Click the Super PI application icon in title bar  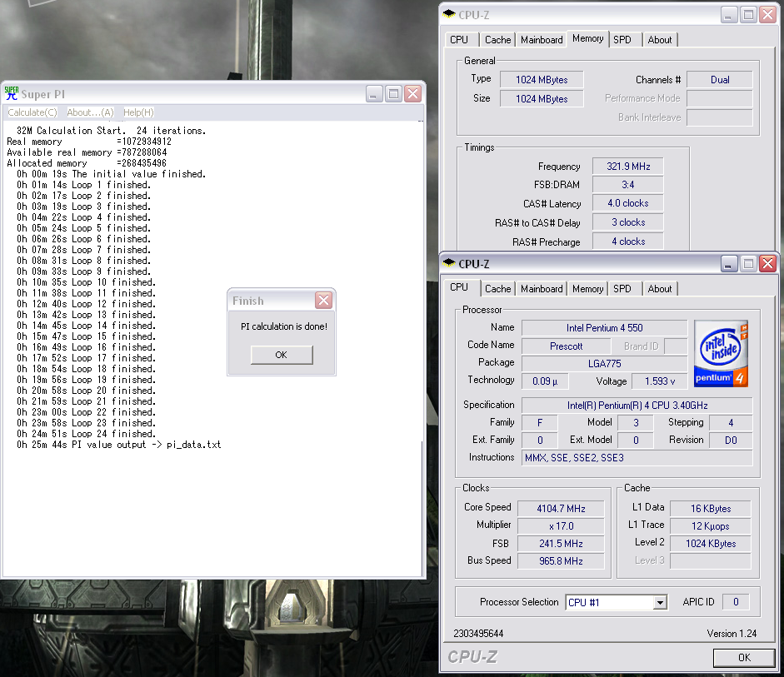tap(12, 93)
